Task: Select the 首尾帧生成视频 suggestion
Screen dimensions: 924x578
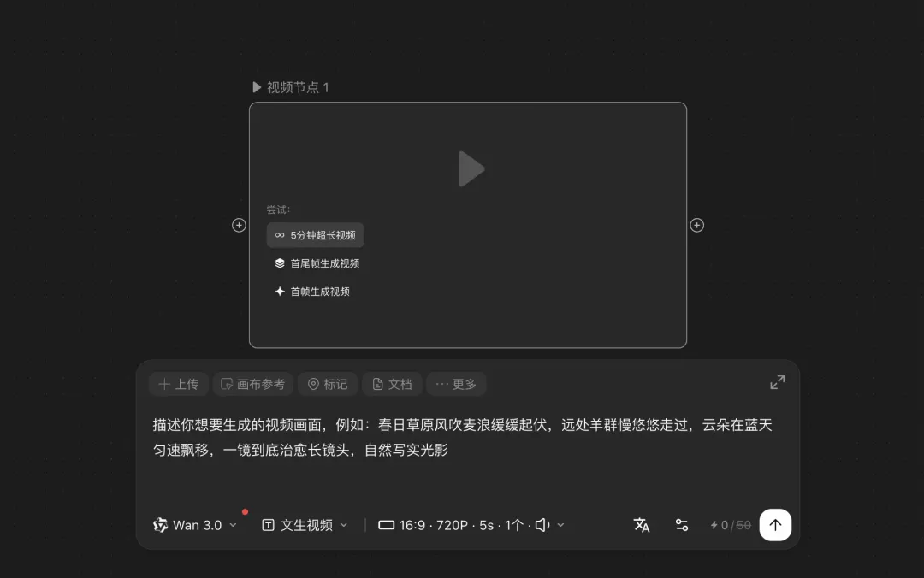Action: [317, 263]
